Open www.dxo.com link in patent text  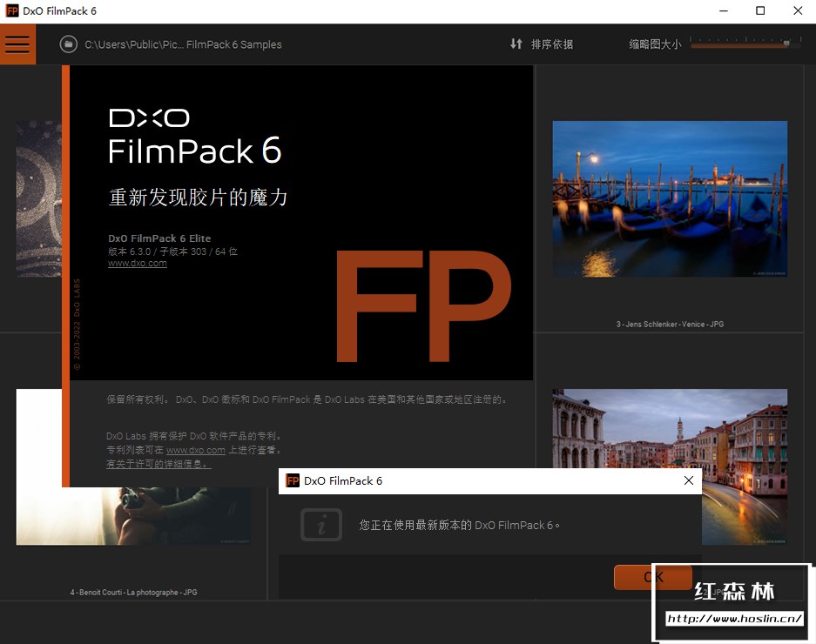(x=196, y=450)
